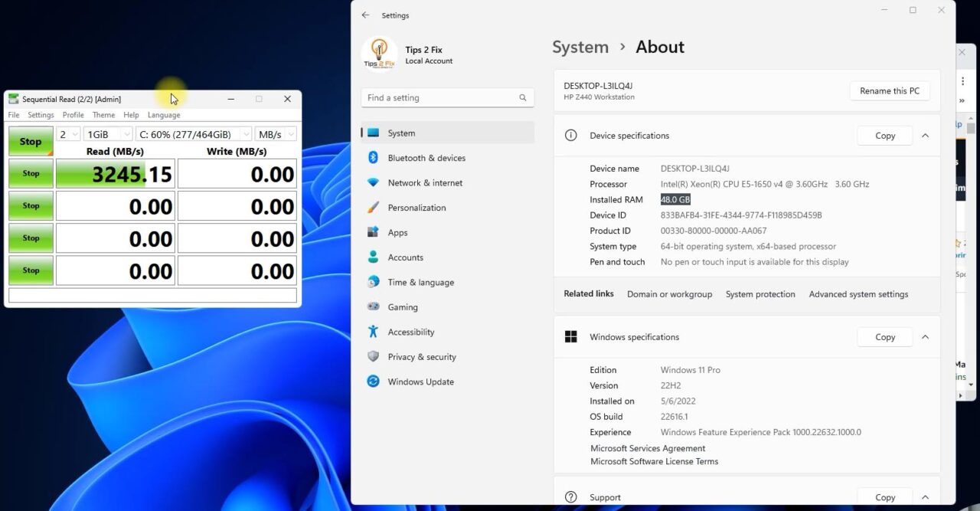The image size is (980, 511).
Task: Copy the Device specifications
Action: coord(885,136)
